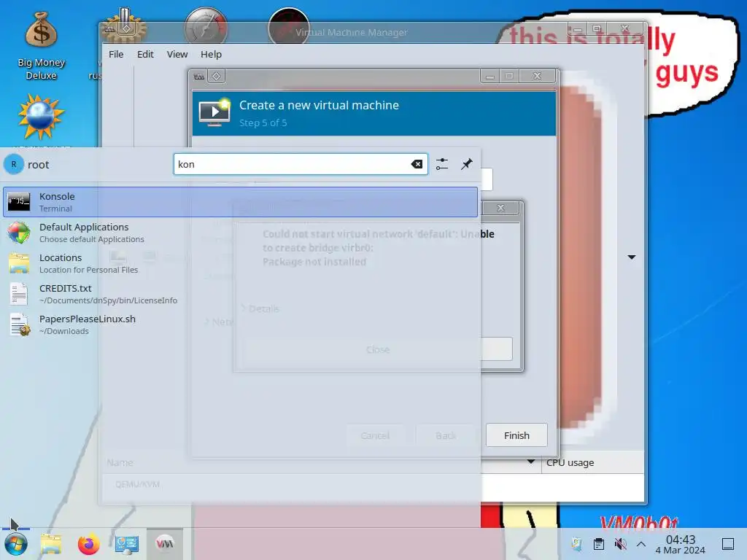Viewport: 747px width, 560px height.
Task: Click Finish in the new VM wizard
Action: click(x=516, y=435)
